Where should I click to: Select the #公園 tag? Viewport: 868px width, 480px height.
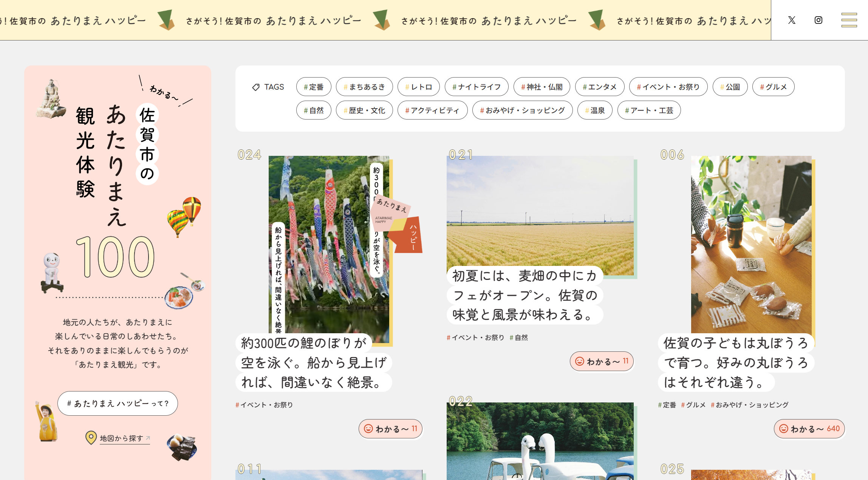coord(730,87)
